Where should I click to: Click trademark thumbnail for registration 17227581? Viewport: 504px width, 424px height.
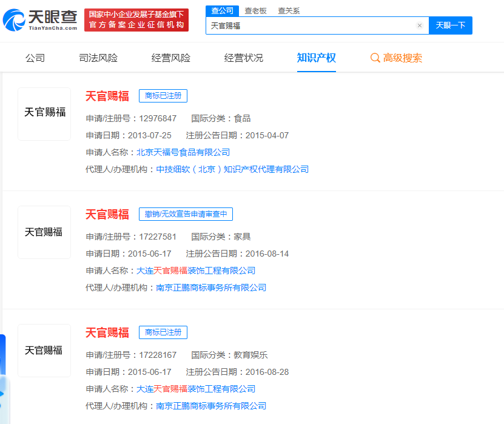[x=44, y=232]
